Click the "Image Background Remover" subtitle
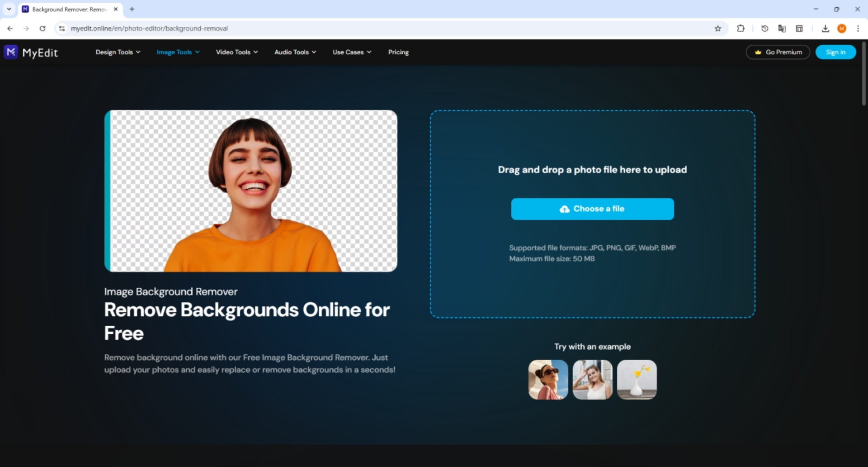The width and height of the screenshot is (868, 467). point(171,291)
